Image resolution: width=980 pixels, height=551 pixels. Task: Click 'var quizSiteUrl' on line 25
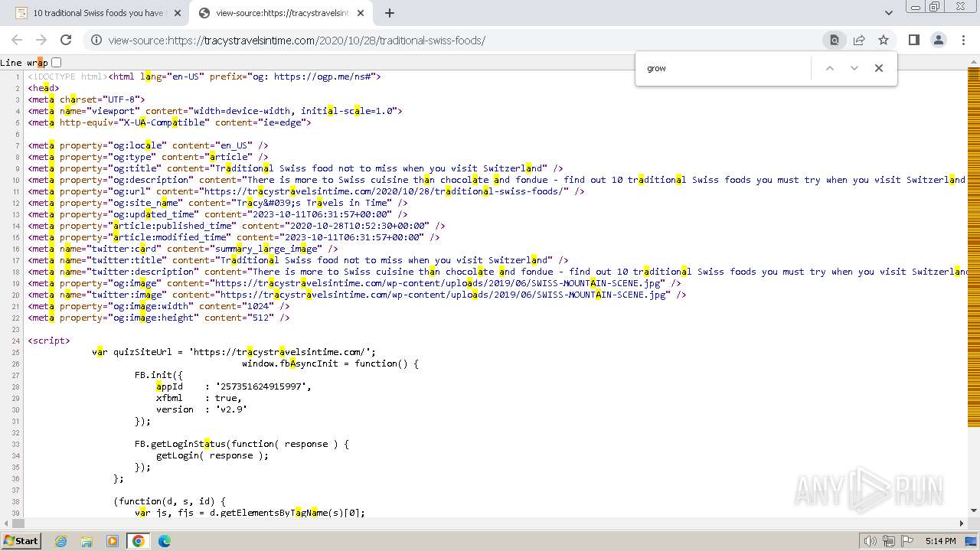(132, 352)
